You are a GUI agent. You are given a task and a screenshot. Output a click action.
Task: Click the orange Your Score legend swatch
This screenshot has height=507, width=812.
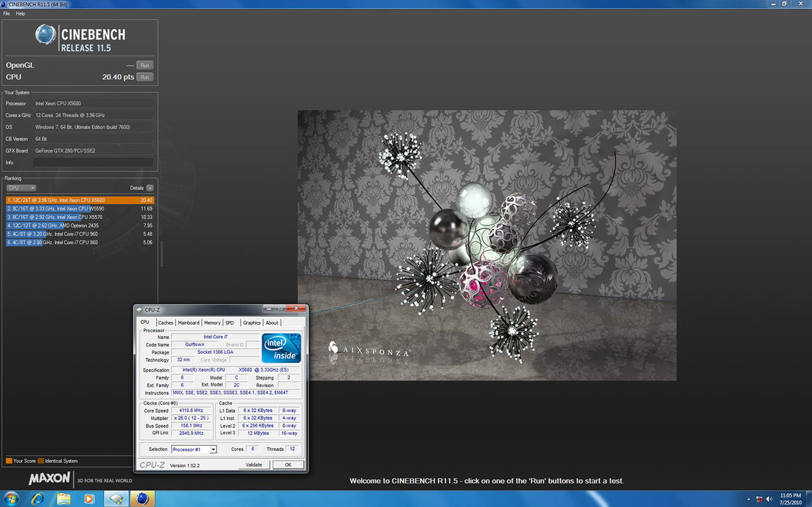coord(9,461)
